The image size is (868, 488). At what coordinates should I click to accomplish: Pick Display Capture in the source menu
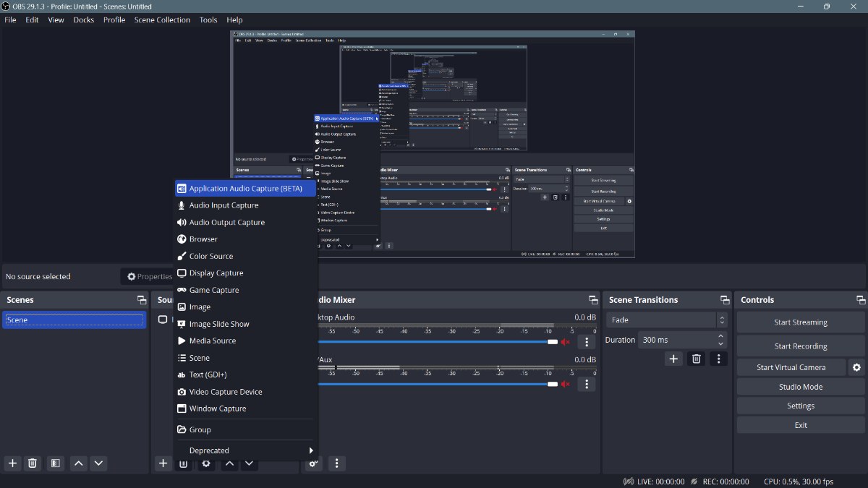[x=246, y=273]
